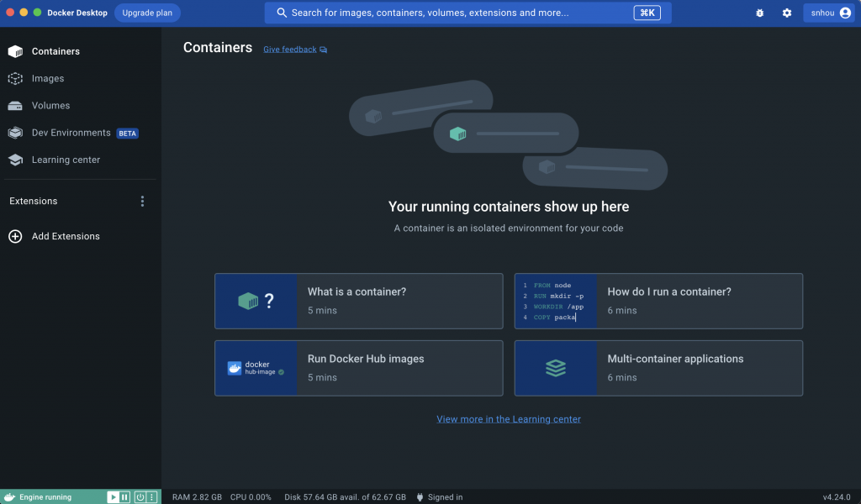Select the Volumes menu label
861x504 pixels.
[50, 105]
